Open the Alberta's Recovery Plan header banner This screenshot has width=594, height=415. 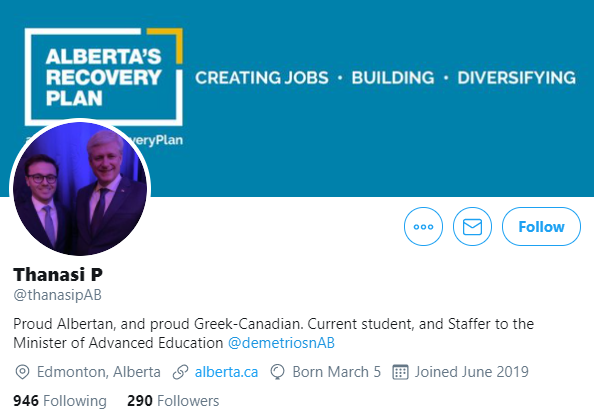click(297, 98)
